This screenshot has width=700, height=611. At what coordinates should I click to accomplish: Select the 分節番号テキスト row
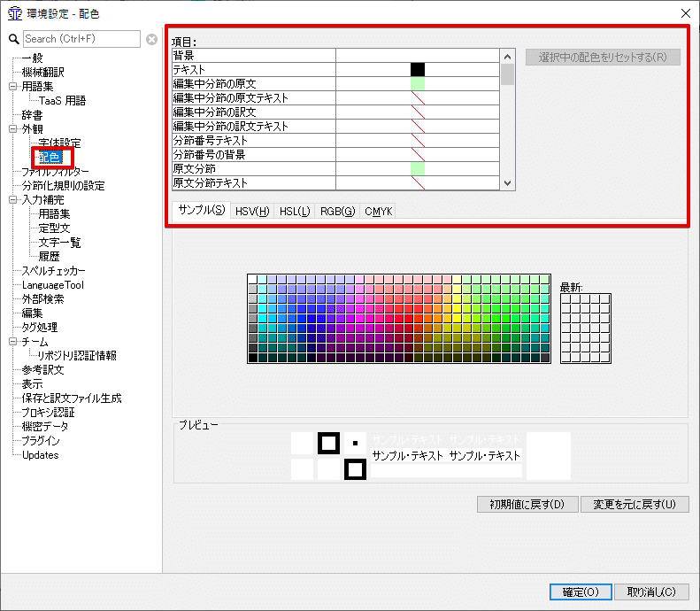335,141
